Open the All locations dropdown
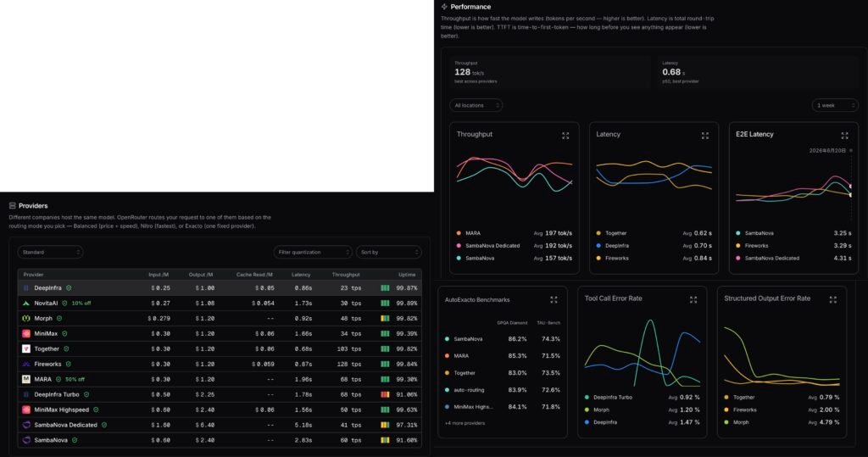The width and height of the screenshot is (868, 457). 476,105
